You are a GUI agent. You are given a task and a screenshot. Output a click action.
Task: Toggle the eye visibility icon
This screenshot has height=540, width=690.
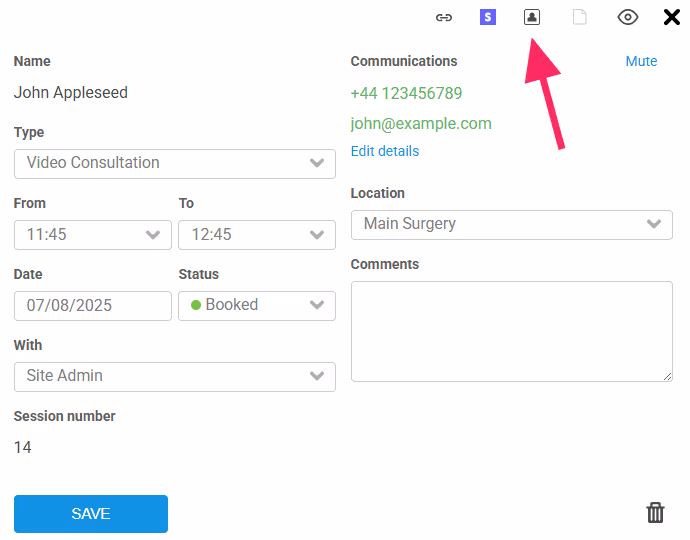[x=628, y=17]
